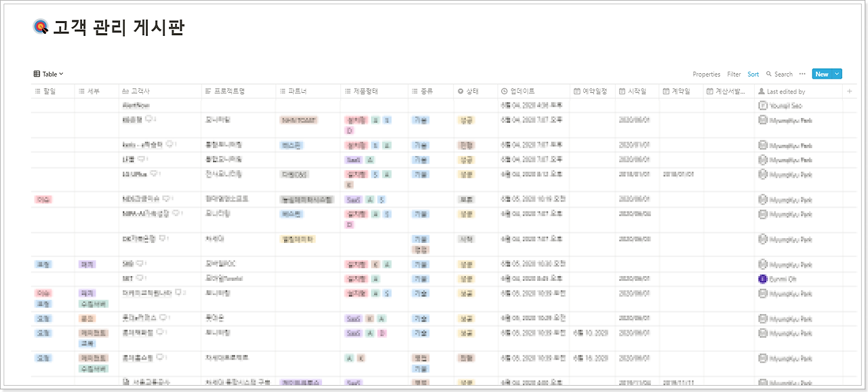
Task: Open the blue dropdown arrow beside New
Action: [x=835, y=74]
